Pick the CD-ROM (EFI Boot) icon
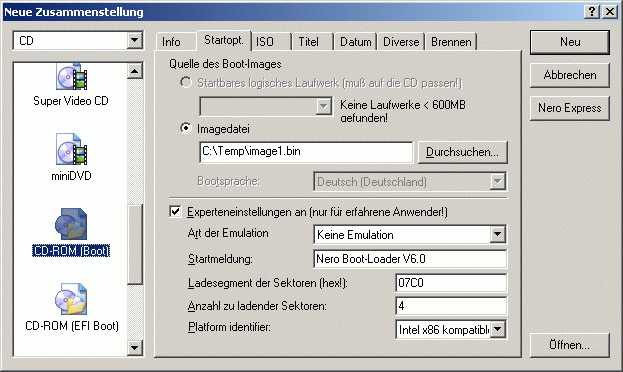The image size is (623, 372). 71,299
